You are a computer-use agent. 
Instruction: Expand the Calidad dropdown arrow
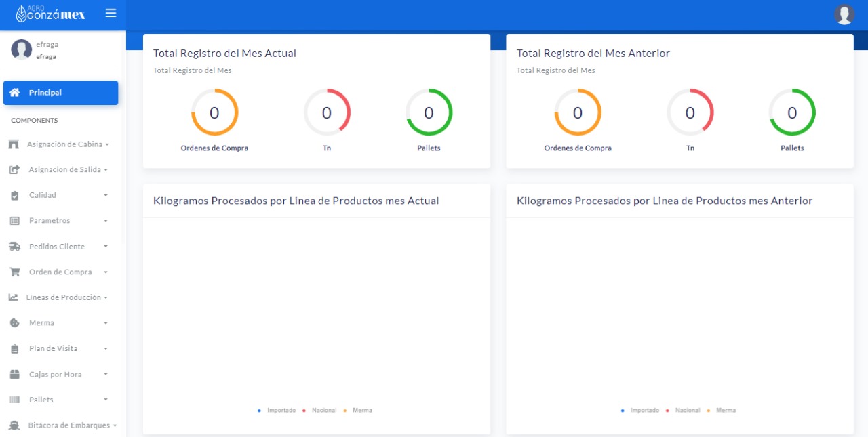106,196
